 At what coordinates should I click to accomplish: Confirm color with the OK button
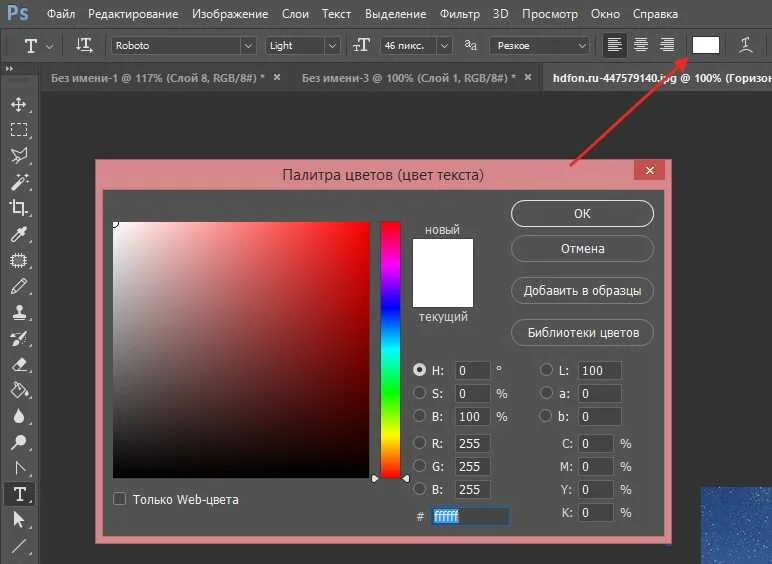582,214
